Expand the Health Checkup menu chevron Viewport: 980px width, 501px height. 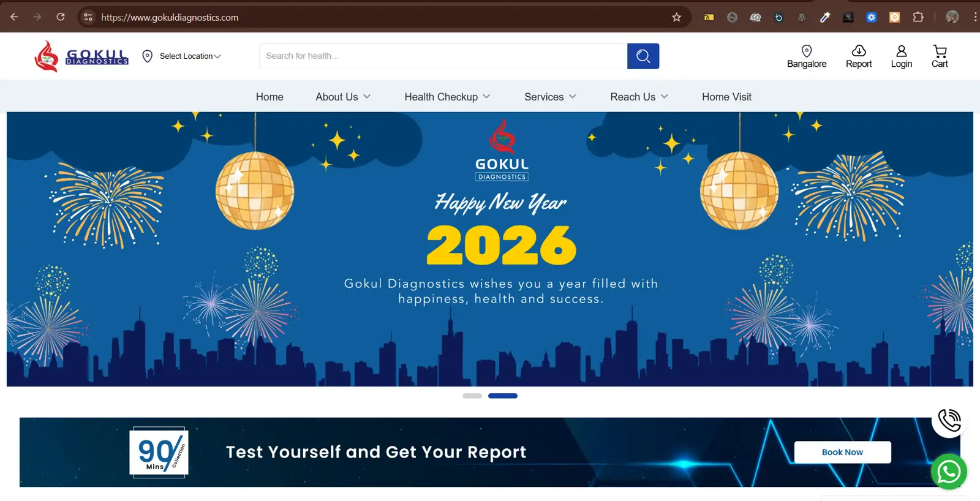click(x=486, y=97)
